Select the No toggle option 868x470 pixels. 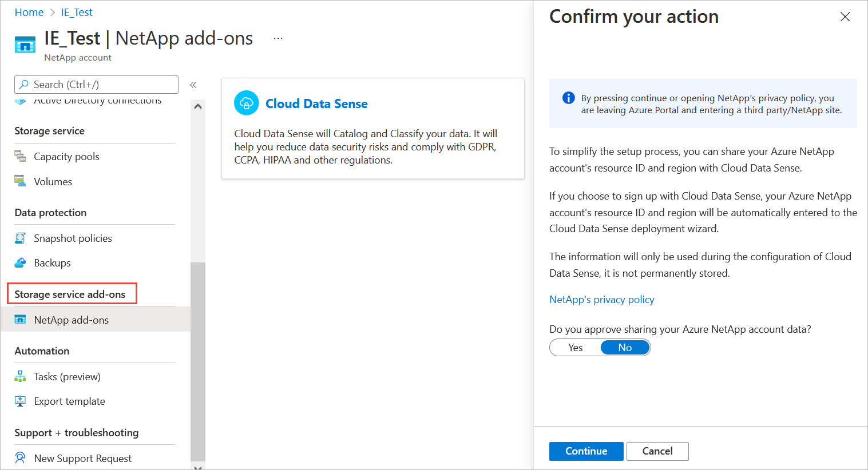625,348
